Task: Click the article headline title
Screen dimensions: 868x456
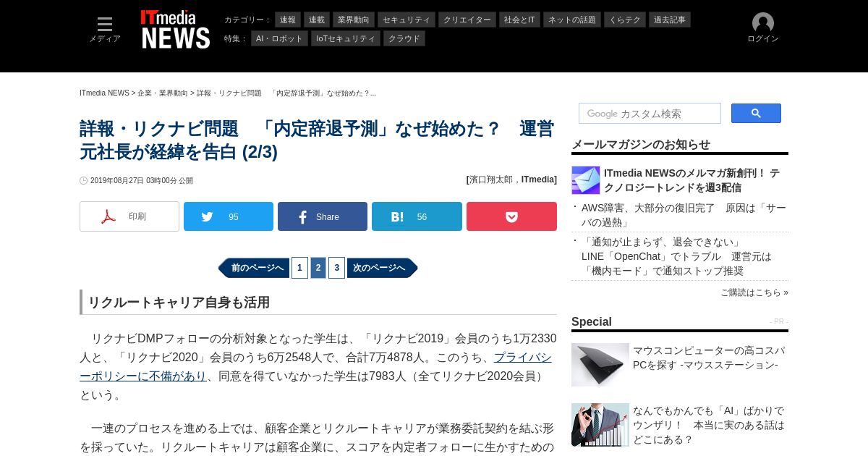Action: (x=317, y=140)
